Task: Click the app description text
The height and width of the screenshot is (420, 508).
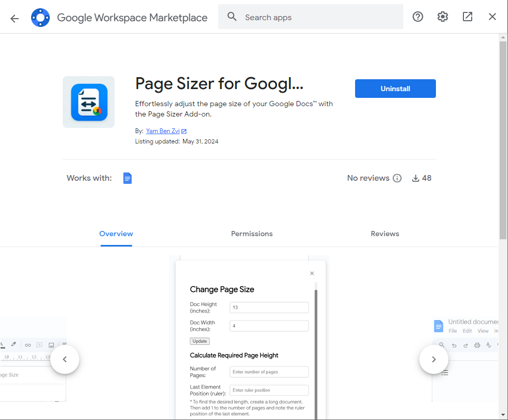Action: click(x=234, y=109)
